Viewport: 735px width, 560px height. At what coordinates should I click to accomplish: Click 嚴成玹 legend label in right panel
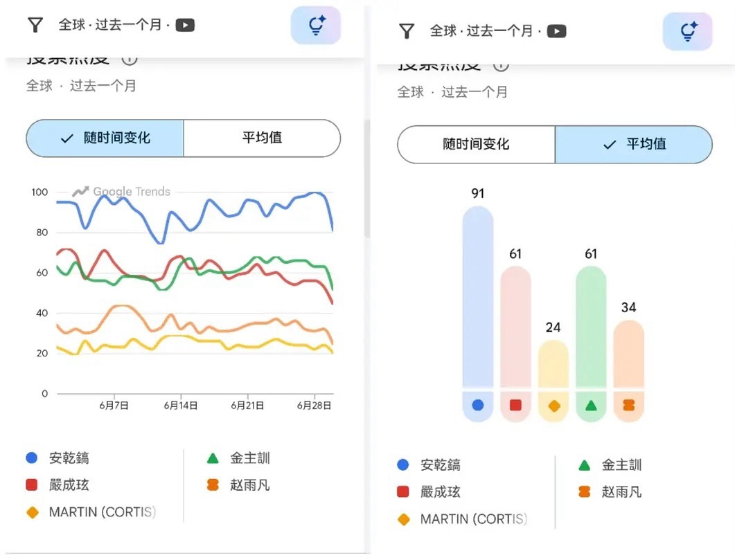440,492
